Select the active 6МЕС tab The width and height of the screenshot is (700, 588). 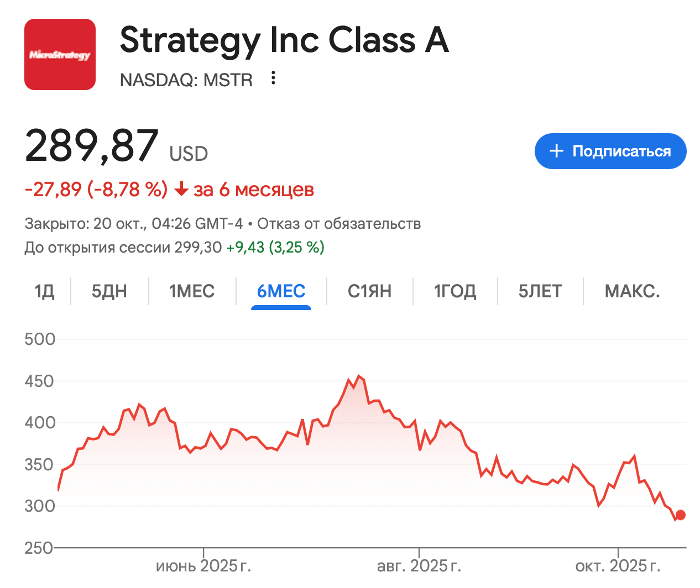(x=281, y=291)
